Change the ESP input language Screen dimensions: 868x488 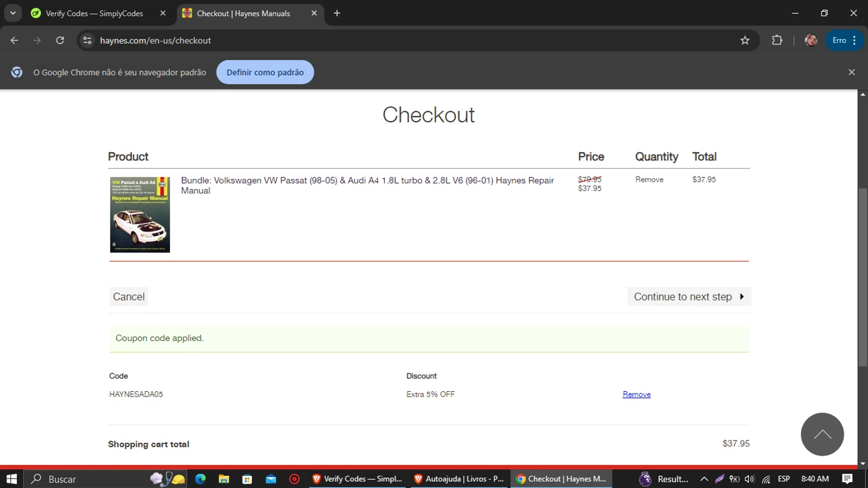pyautogui.click(x=784, y=479)
